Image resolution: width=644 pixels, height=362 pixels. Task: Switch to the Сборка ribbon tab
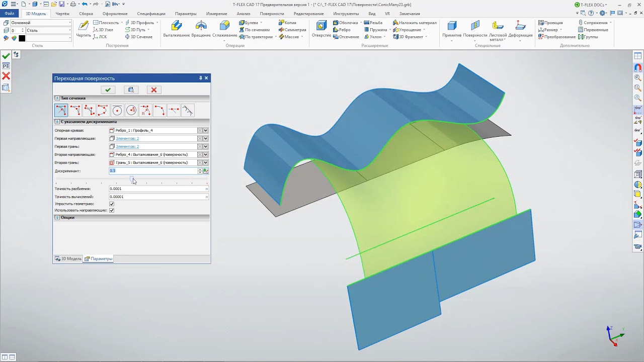click(86, 14)
